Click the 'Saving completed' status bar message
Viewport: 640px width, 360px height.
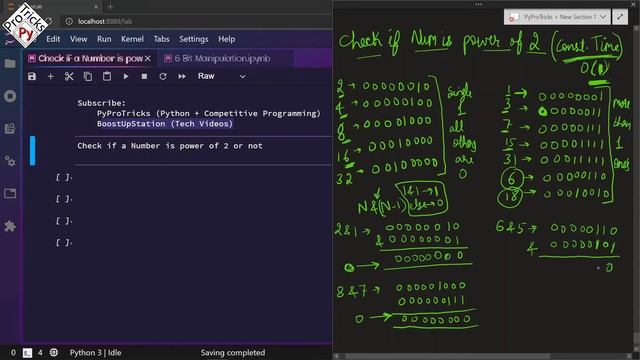(x=233, y=353)
